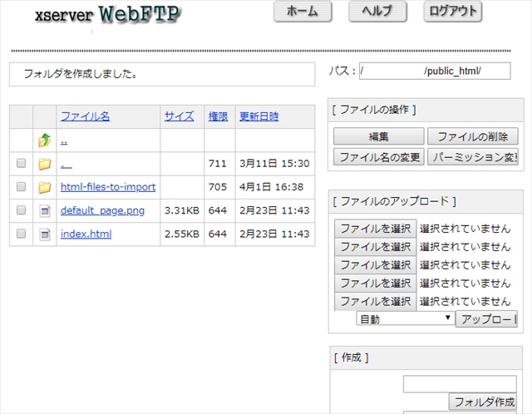Image resolution: width=532 pixels, height=414 pixels.
Task: Select the index.html checkbox
Action: pyautogui.click(x=21, y=234)
